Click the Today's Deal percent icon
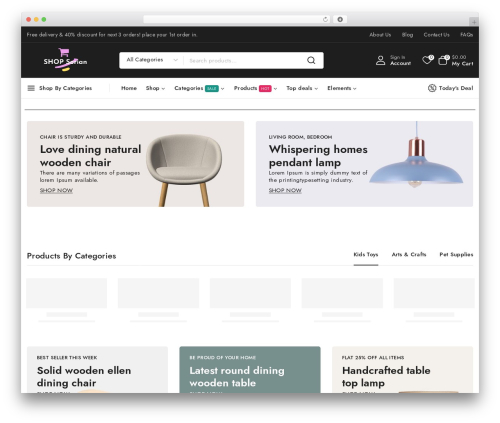Image resolution: width=500 pixels, height=423 pixels. tap(432, 88)
